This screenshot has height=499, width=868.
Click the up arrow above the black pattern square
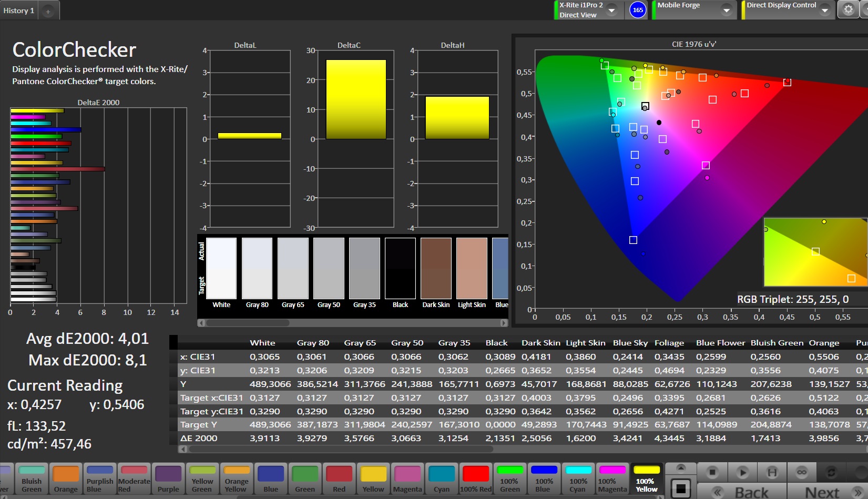[680, 467]
